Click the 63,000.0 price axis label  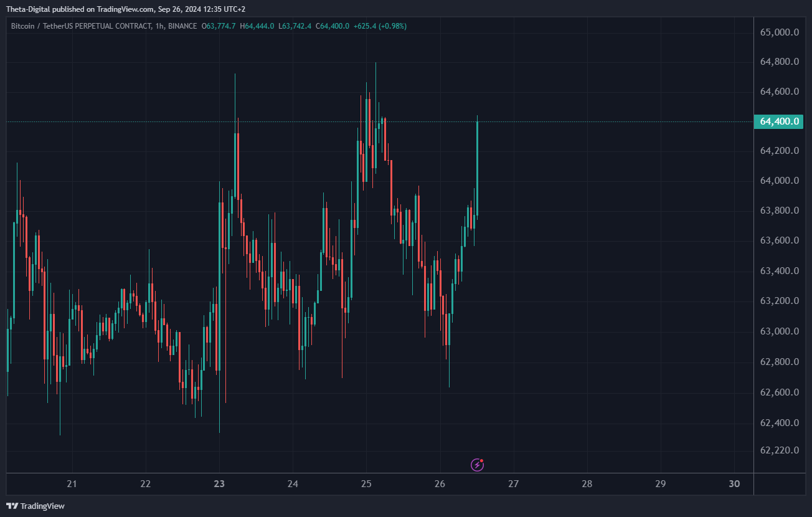(x=779, y=331)
